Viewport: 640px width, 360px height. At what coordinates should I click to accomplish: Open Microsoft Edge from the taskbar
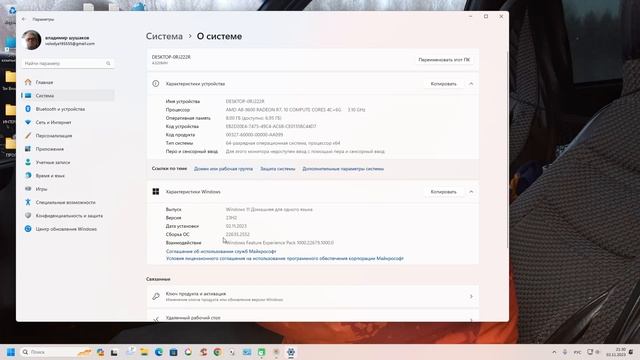click(x=159, y=352)
